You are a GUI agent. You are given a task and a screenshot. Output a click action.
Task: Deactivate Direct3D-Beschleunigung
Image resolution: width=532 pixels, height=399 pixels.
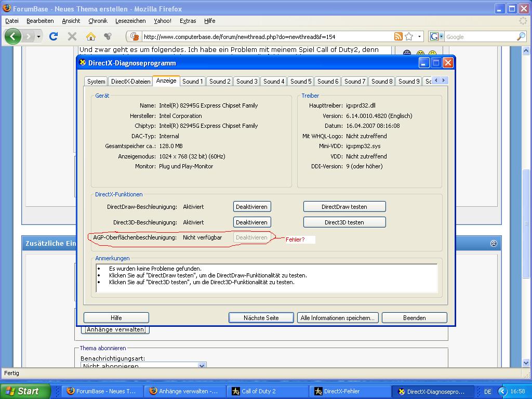[x=252, y=222]
